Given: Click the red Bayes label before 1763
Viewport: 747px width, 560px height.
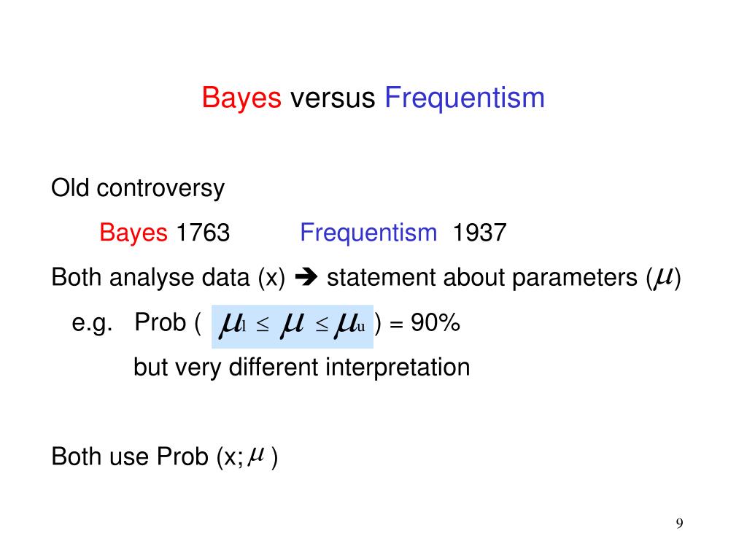Looking at the screenshot, I should coord(133,233).
